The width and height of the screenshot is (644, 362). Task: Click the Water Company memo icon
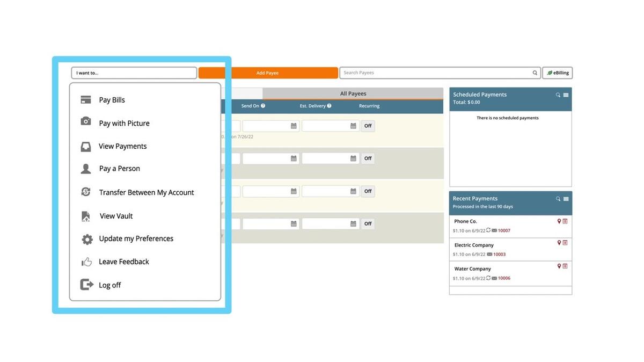coord(565,266)
